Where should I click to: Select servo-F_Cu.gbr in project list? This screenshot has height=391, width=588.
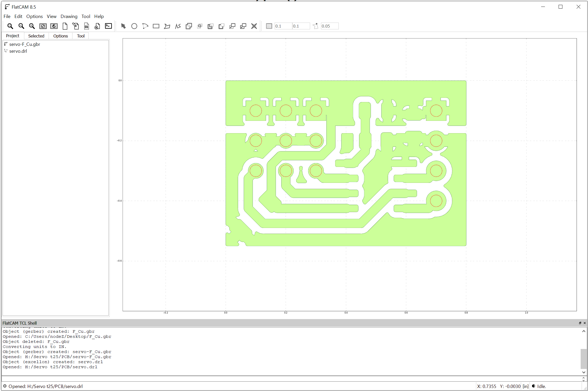pyautogui.click(x=24, y=44)
